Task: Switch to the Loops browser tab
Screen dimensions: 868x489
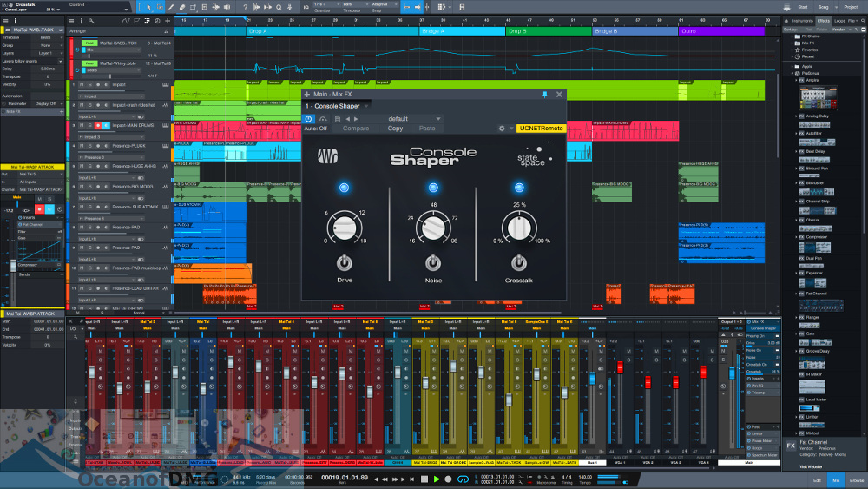Action: click(839, 21)
